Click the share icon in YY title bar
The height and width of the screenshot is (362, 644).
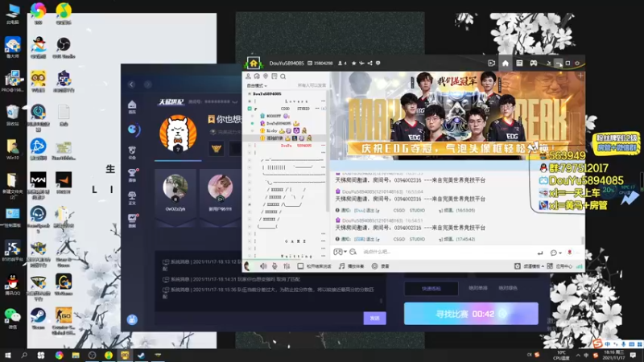[369, 64]
